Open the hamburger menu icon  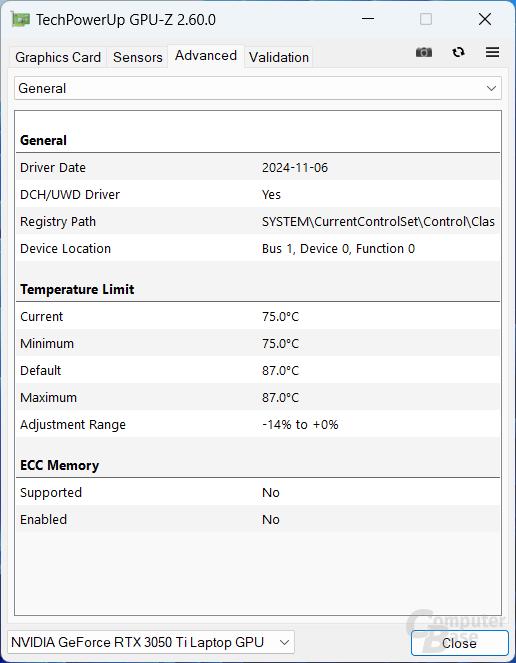[x=492, y=52]
